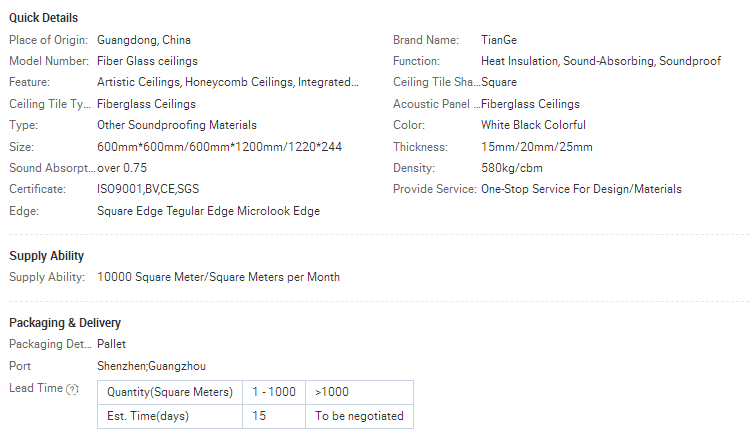
Task: Click the 1 - 1000 quantity table cell
Action: pyautogui.click(x=274, y=392)
